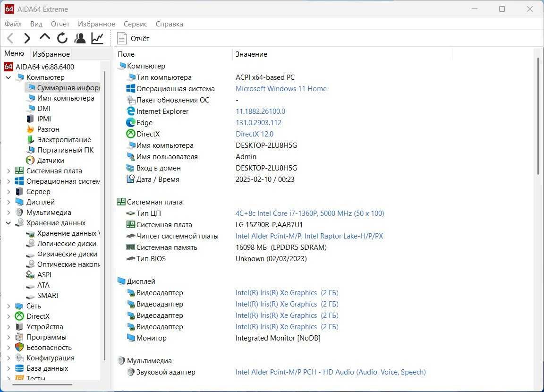Viewport: 544px width, 392px height.
Task: Expand the DirectX tree node
Action: pyautogui.click(x=8, y=316)
